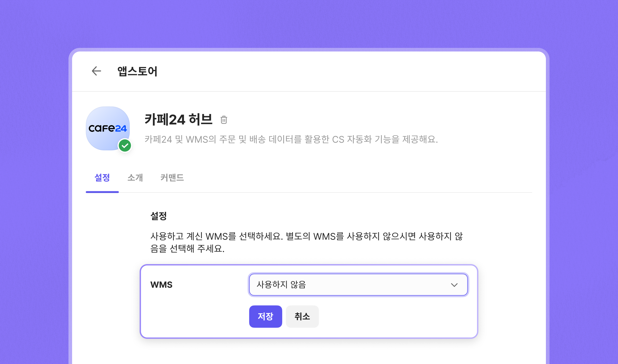
Task: Cancel the changes with the 취소 button
Action: [302, 316]
